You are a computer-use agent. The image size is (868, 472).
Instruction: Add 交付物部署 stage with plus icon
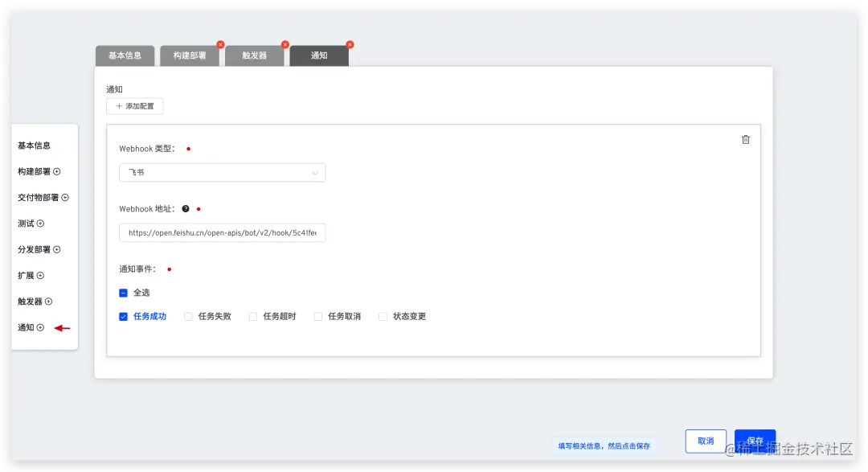coord(65,198)
